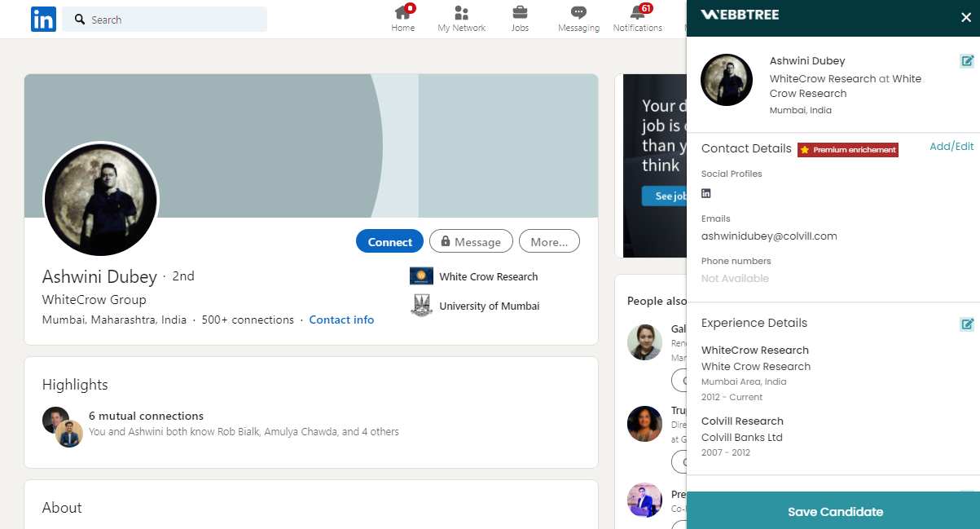
Task: Click the third People also viewed avatar
Action: pos(644,500)
